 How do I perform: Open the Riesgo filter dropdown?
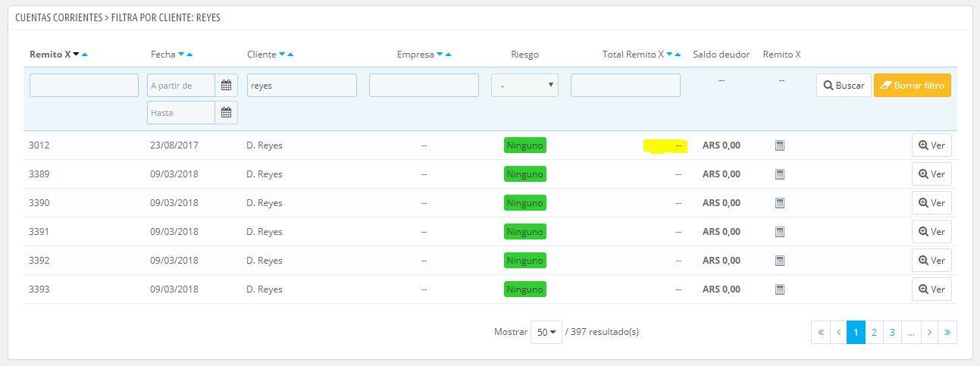point(524,86)
